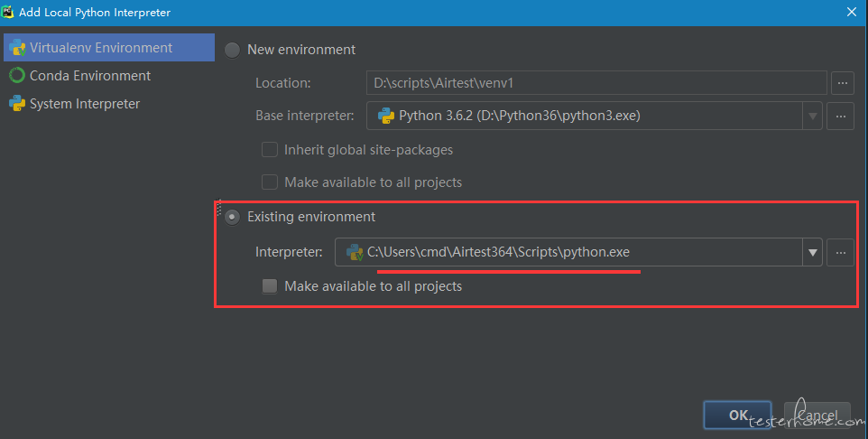The width and height of the screenshot is (868, 439).
Task: Switch to Conda Environment tab
Action: (90, 76)
